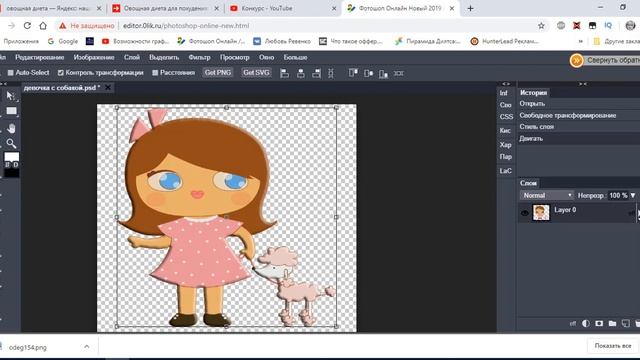
Task: Open the Сво side panel
Action: point(505,105)
